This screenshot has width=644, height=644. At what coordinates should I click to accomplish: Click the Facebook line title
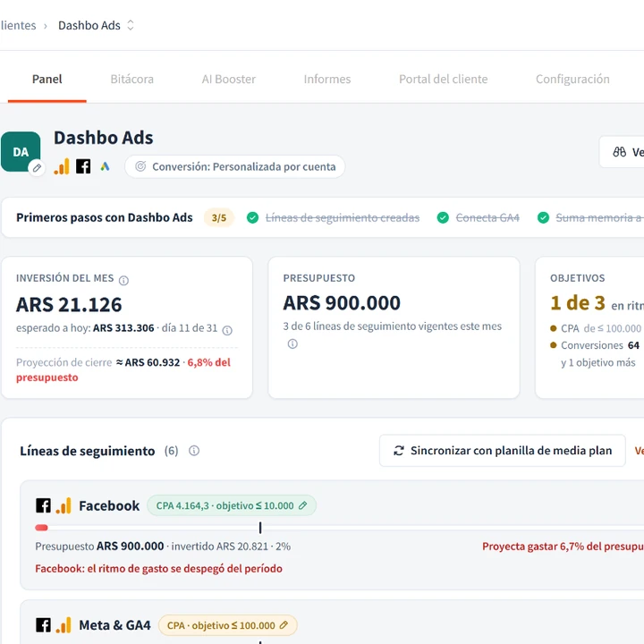[109, 505]
